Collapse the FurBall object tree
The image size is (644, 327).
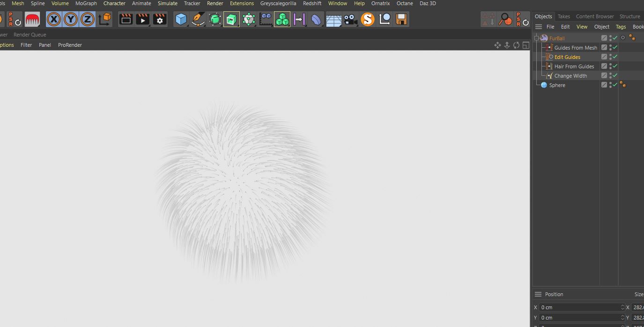[x=537, y=38]
